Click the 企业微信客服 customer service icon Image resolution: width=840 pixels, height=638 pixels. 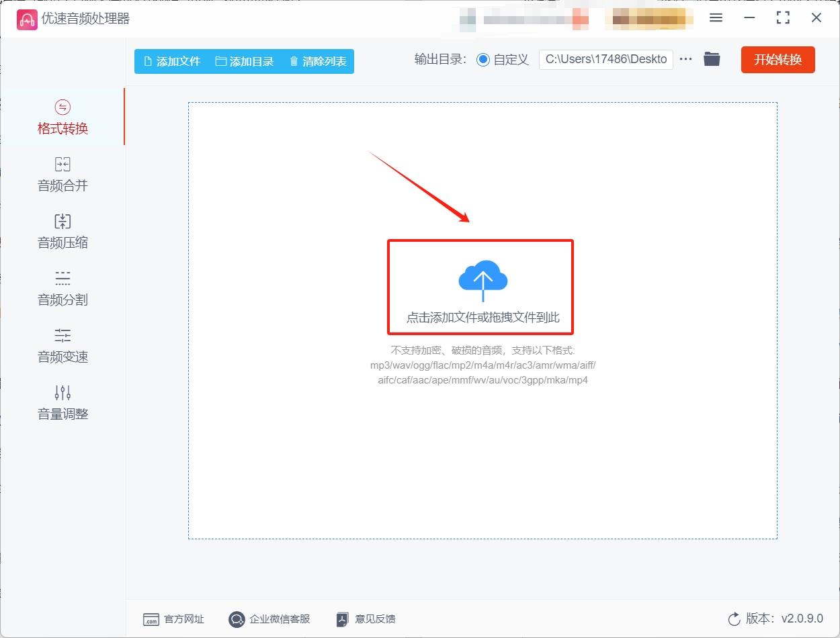(236, 619)
